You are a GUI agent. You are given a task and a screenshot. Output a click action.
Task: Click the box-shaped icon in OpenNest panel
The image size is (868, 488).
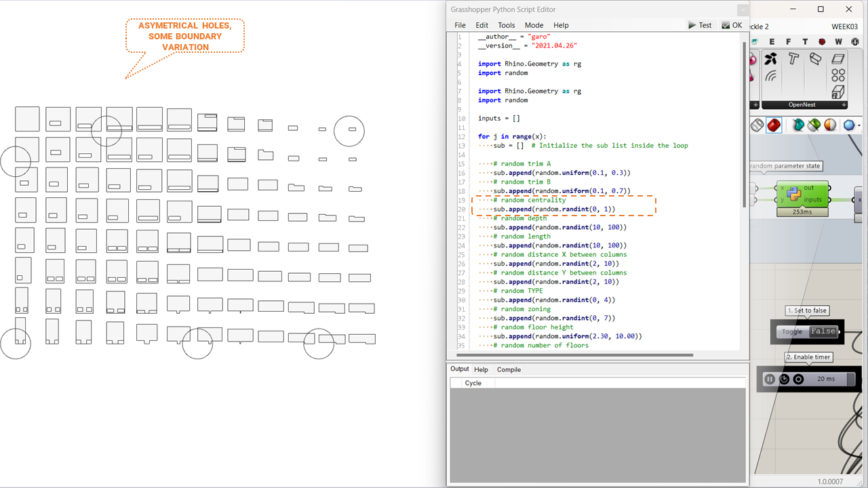(x=838, y=91)
